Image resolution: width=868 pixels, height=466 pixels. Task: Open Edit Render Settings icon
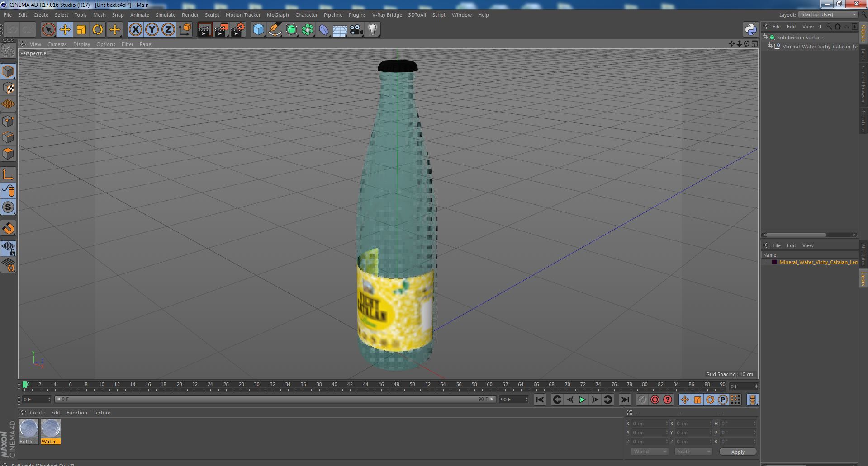238,30
